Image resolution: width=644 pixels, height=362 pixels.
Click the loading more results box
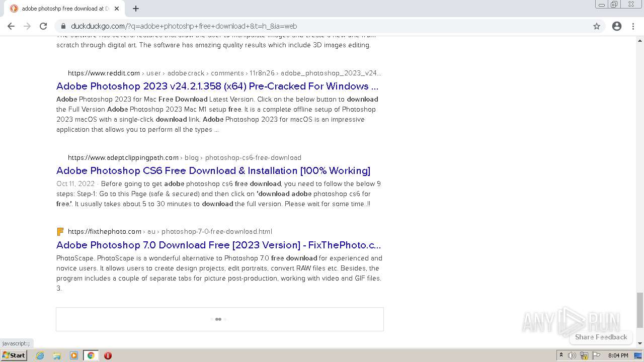220,319
